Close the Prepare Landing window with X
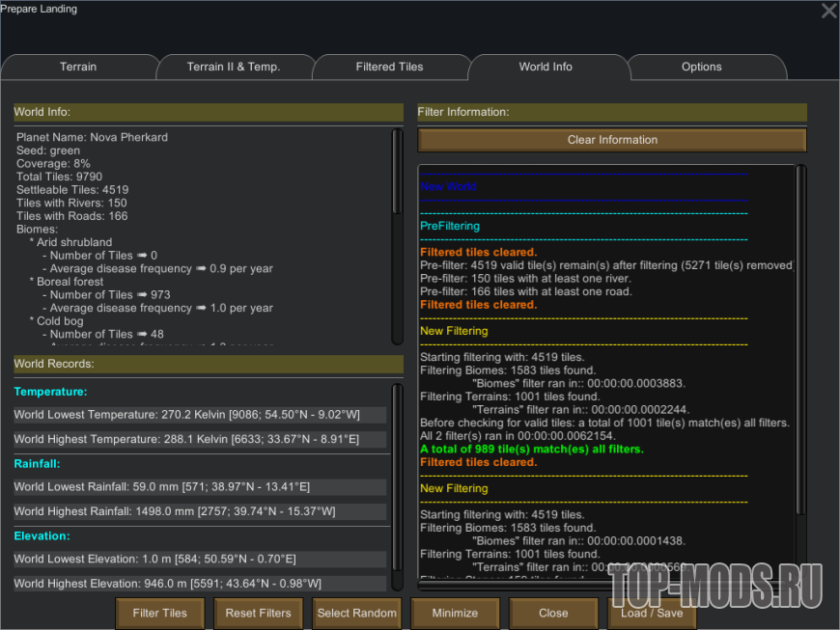The width and height of the screenshot is (840, 630). (x=828, y=12)
